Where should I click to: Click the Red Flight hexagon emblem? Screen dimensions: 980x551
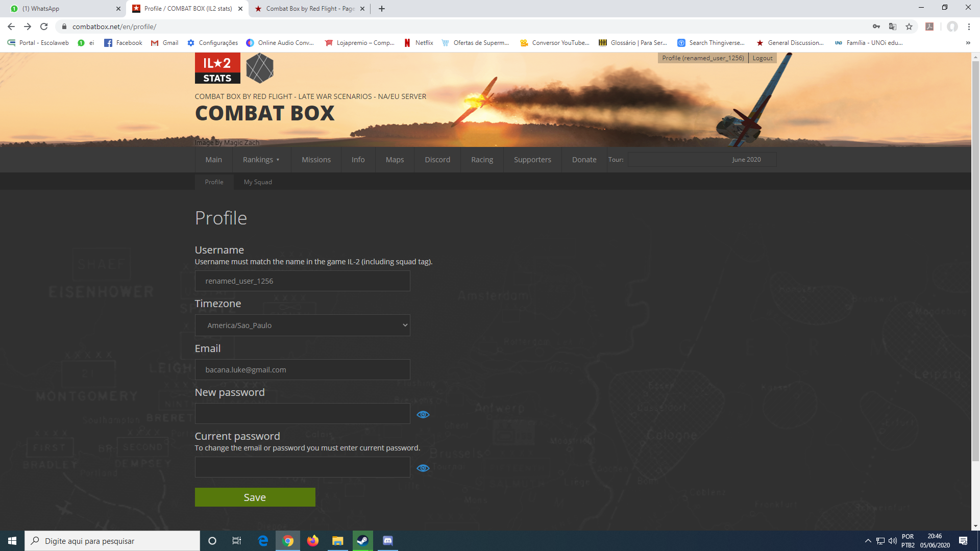click(260, 68)
